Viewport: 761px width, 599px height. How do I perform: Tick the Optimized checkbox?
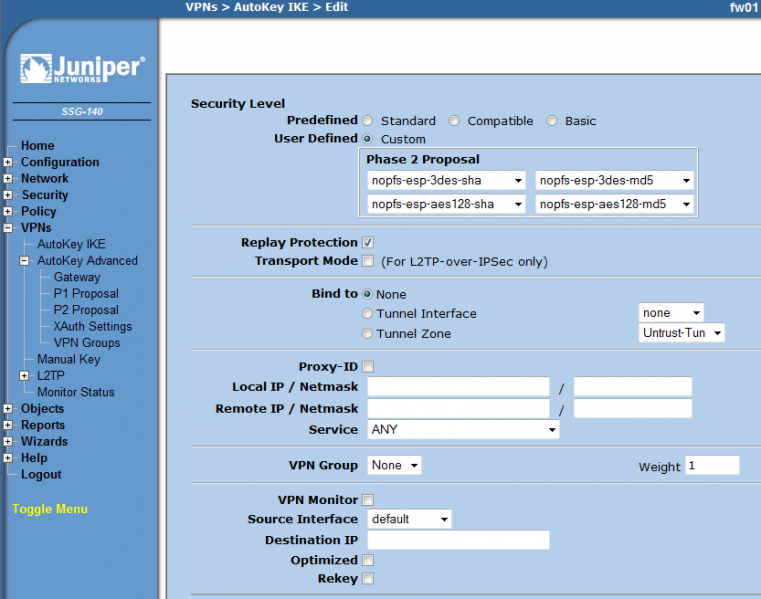(x=368, y=560)
